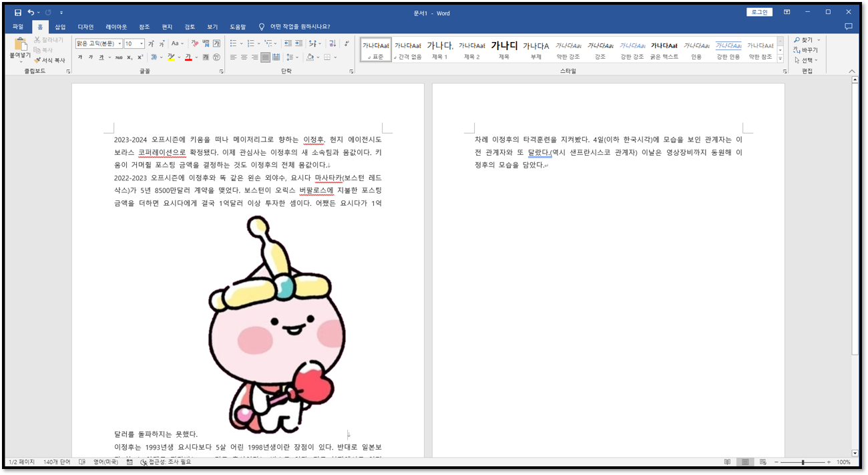
Task: Click the Paste (붙여넣기) clipboard icon
Action: (21, 45)
